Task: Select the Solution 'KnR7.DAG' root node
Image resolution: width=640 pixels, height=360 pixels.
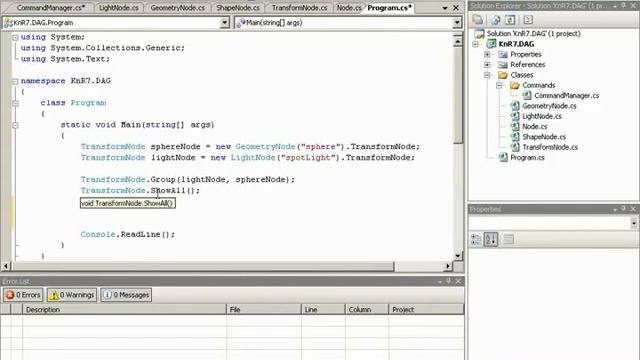Action: click(x=533, y=33)
